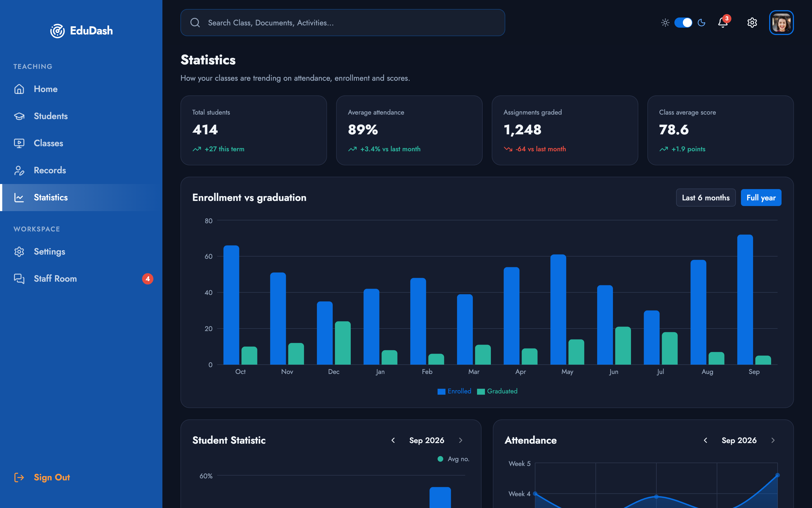Image resolution: width=812 pixels, height=508 pixels.
Task: Open notifications via the bell icon
Action: pos(723,23)
